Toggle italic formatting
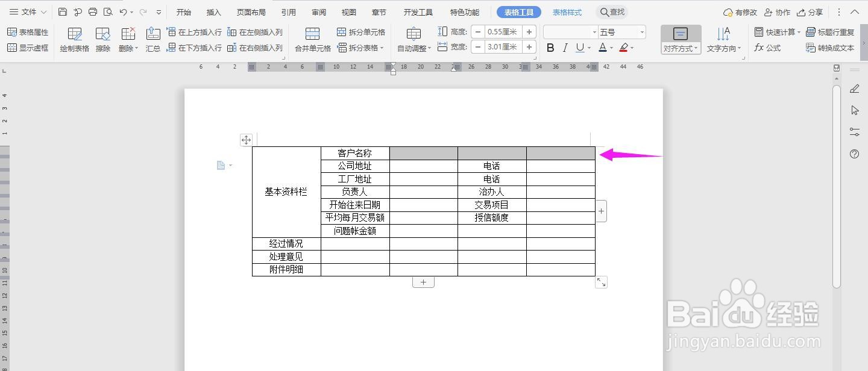Image resolution: width=868 pixels, height=371 pixels. tap(565, 47)
